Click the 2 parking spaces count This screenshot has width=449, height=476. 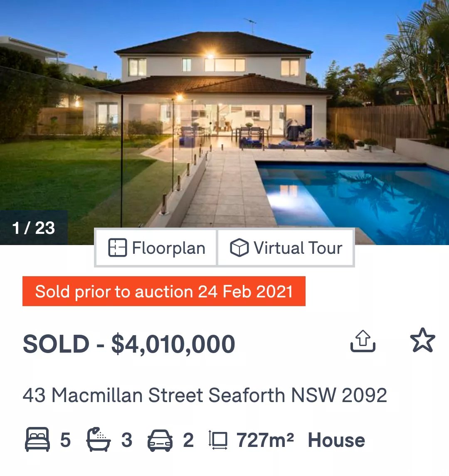point(188,440)
